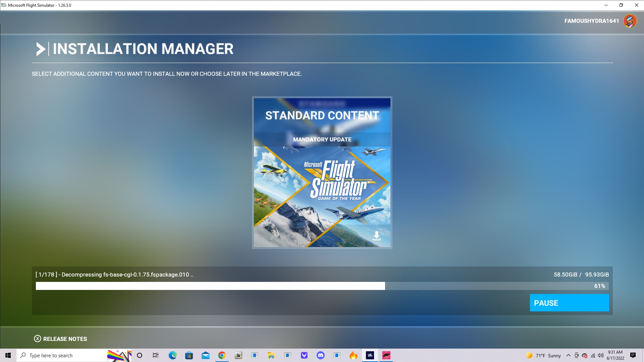Open the FAMOUSHYDRA1641 profile avatar

tap(630, 21)
